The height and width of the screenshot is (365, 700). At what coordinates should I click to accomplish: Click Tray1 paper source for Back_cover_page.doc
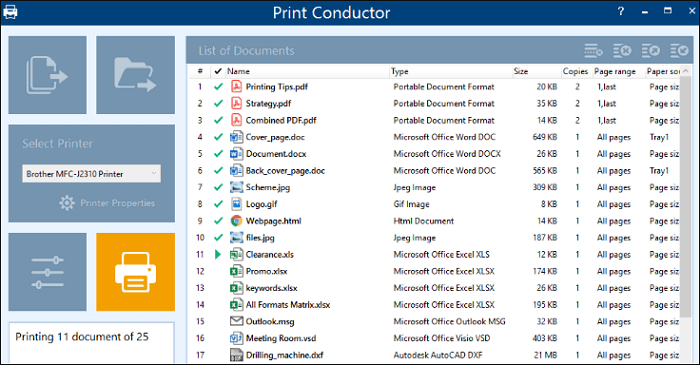click(x=659, y=170)
